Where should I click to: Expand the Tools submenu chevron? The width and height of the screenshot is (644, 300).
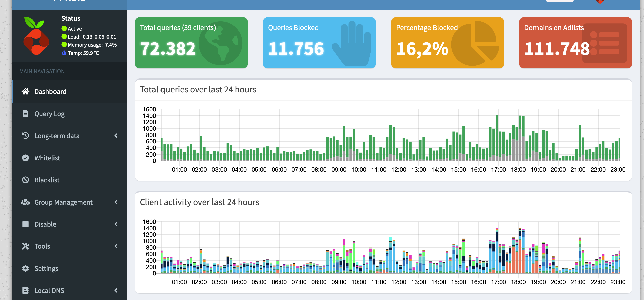pos(116,246)
